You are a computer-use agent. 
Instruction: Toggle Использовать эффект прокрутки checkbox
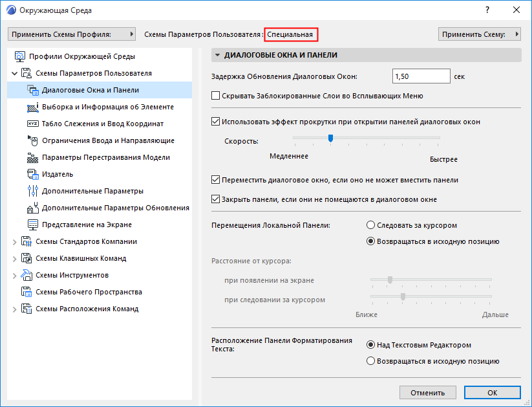point(215,122)
